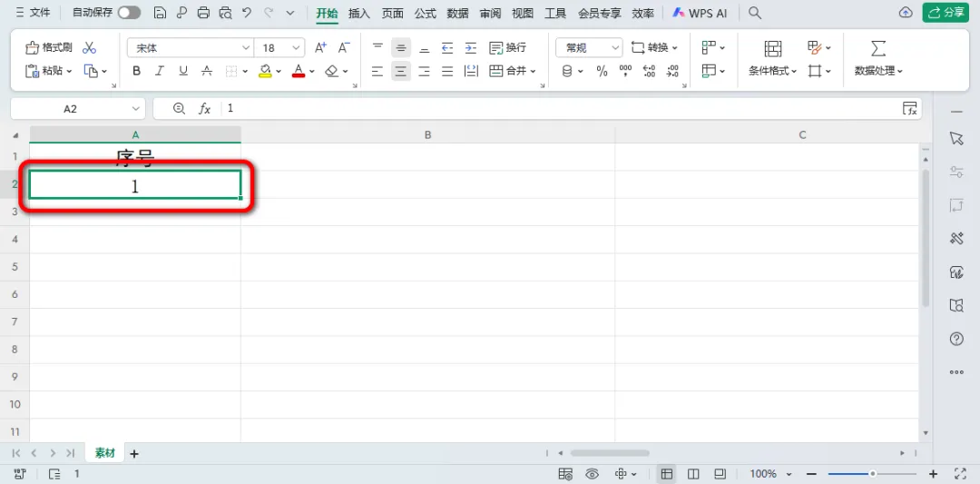The width and height of the screenshot is (980, 484).
Task: Switch to the View (视图) tab
Action: (523, 13)
